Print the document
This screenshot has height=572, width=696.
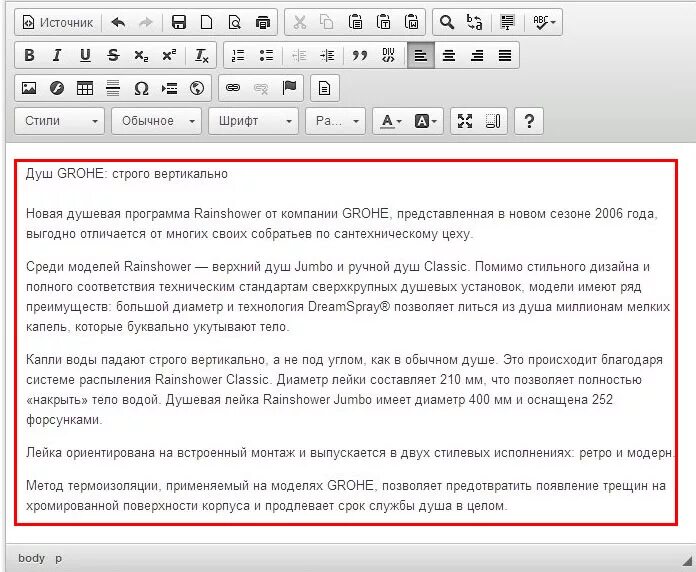pos(263,22)
